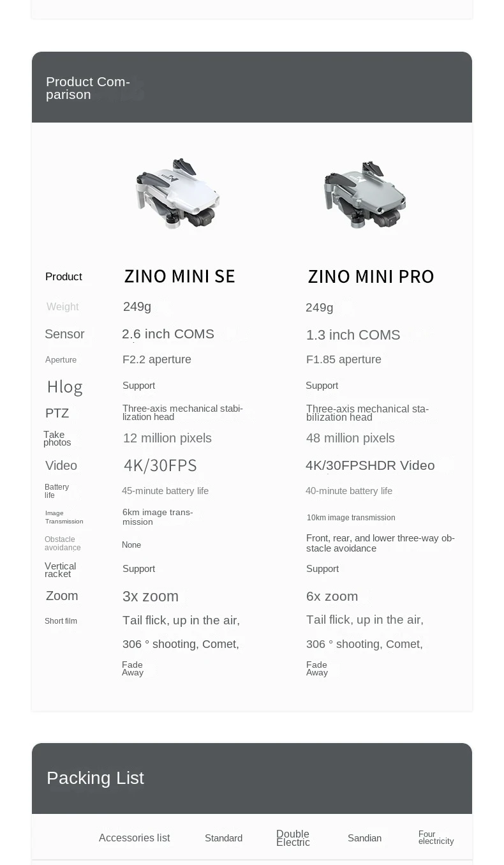Click the 2.6 inch COMS sensor spec

[168, 334]
